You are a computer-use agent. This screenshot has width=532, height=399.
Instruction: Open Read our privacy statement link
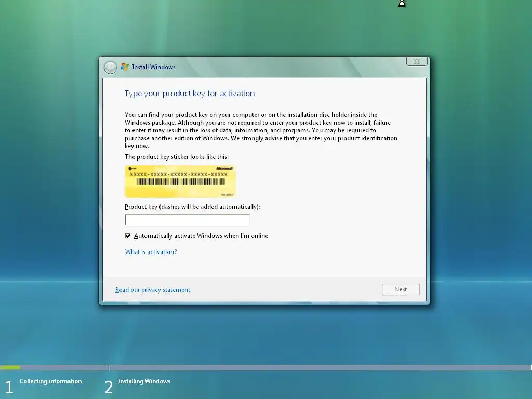point(153,290)
